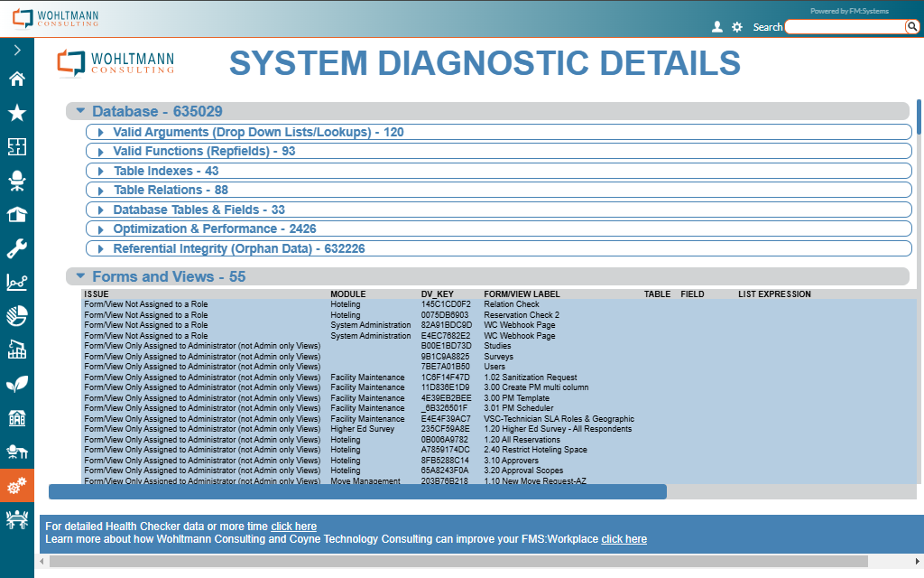Select the wrench maintenance icon
This screenshot has height=578, width=924.
(16, 249)
